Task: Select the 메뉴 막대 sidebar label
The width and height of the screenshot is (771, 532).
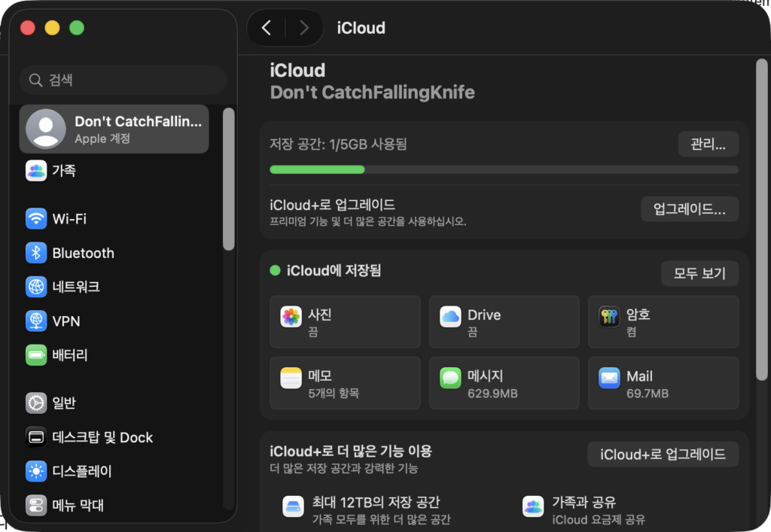Action: 78,506
